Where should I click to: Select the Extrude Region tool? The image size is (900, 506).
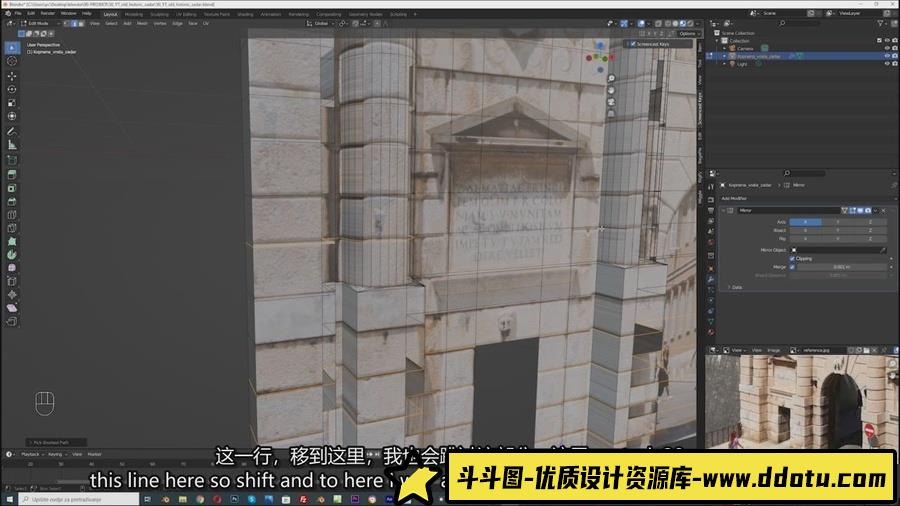11,174
